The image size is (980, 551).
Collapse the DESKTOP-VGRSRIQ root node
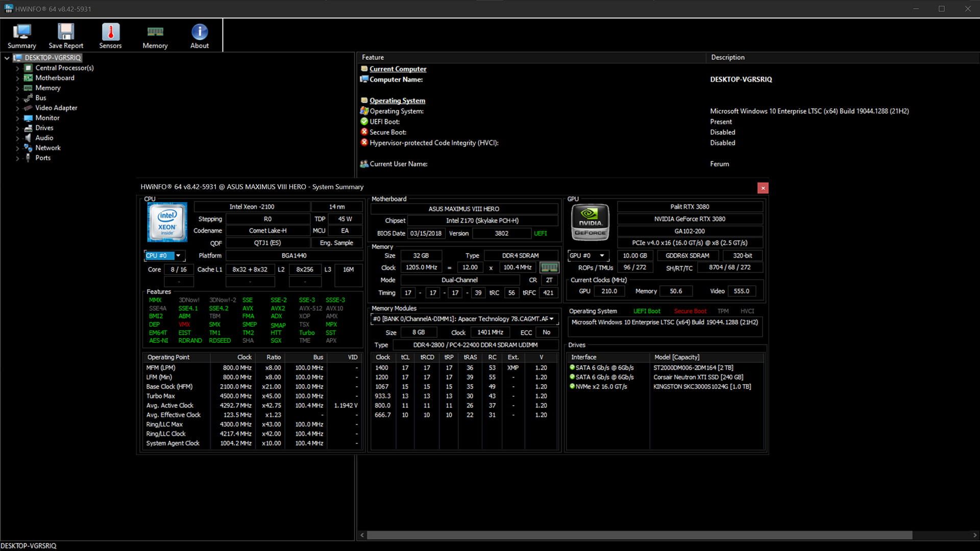pyautogui.click(x=7, y=58)
